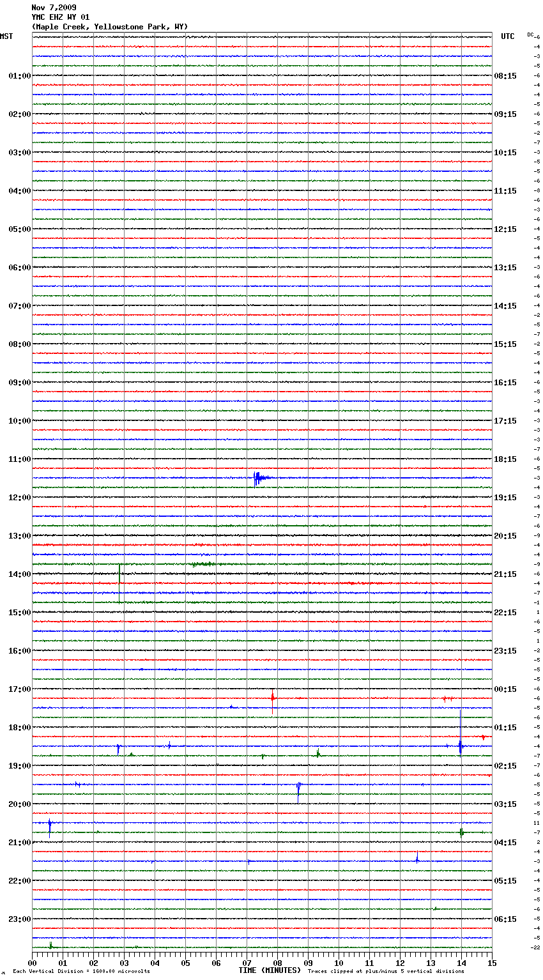Click red spike near minute 8 on 17:15 trace
Viewport: 543px width, 980px height.
[273, 701]
